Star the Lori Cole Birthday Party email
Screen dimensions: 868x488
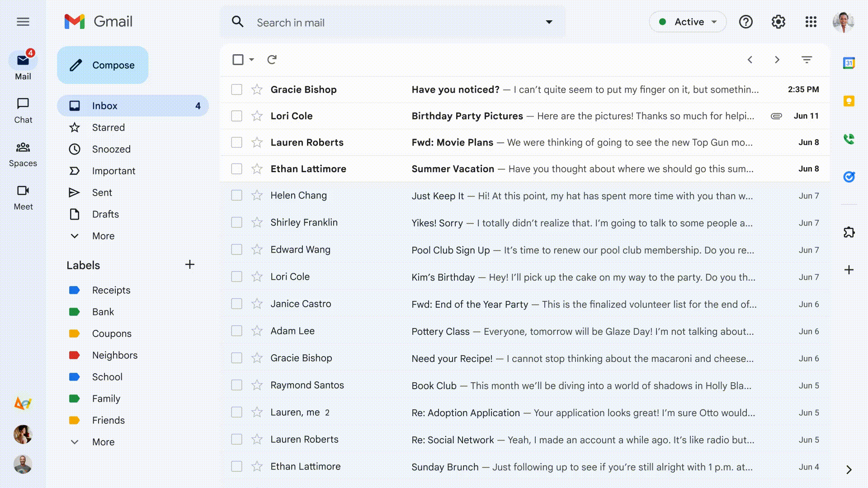pyautogui.click(x=257, y=116)
